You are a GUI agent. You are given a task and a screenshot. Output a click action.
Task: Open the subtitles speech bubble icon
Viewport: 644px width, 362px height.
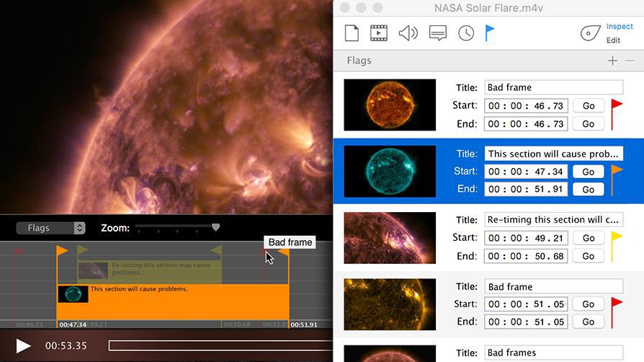[x=437, y=33]
